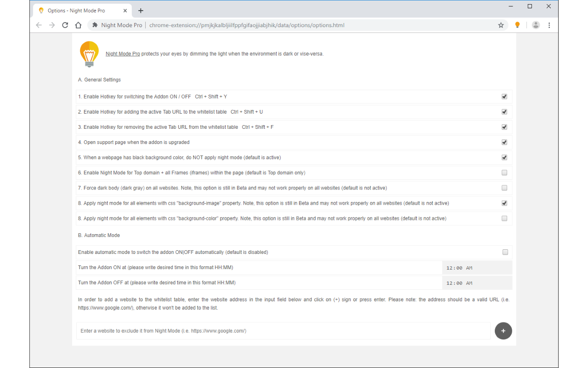588x368 pixels.
Task: Open a new browser tab
Action: coord(141,10)
